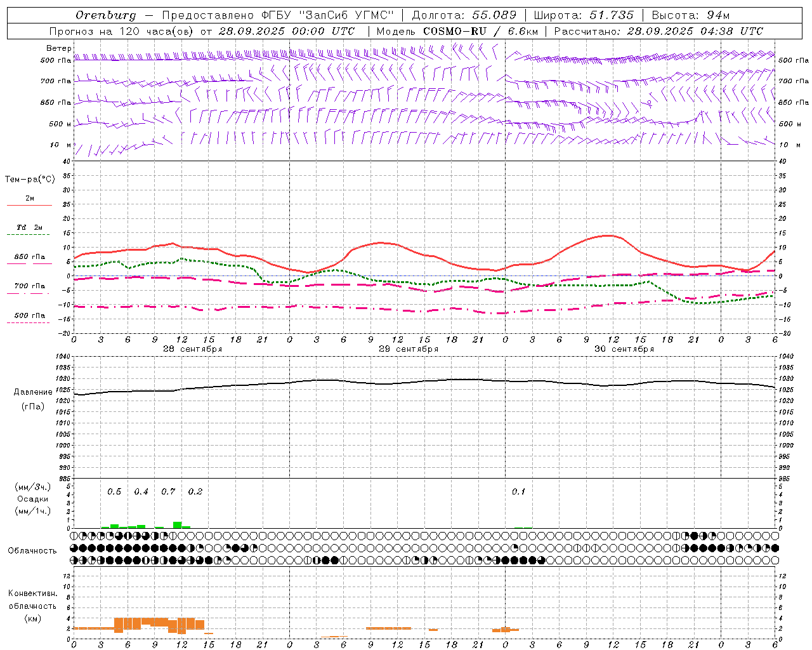Click the "(гПа)" unit under Давление

click(x=33, y=407)
